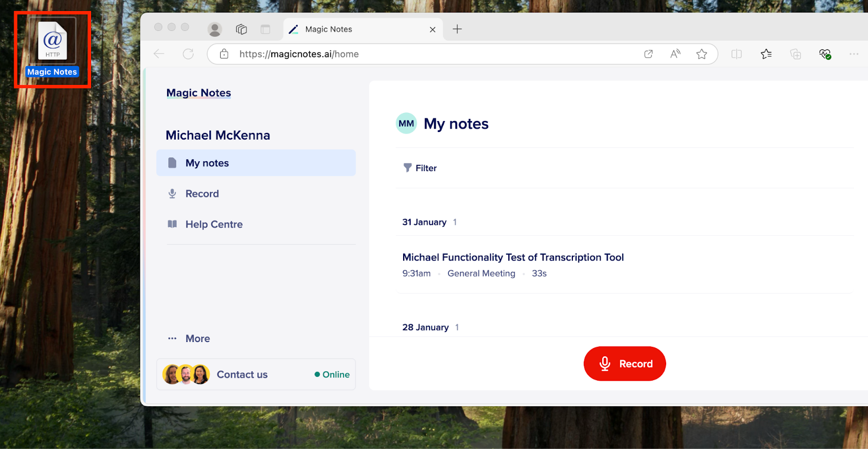Toggle split screen view in the toolbar
The width and height of the screenshot is (868, 449).
point(736,54)
